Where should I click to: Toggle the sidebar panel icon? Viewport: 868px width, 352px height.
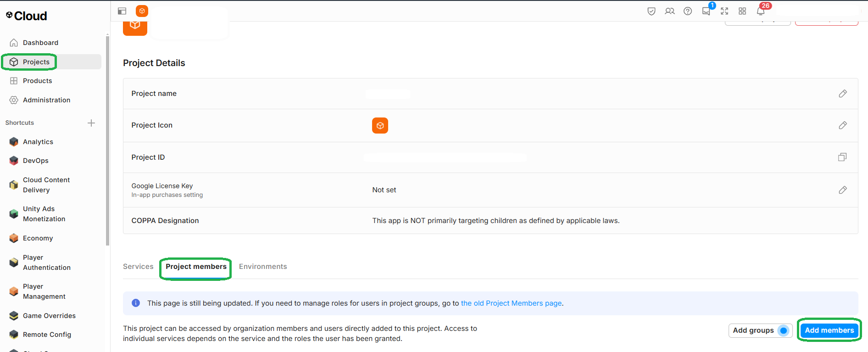click(x=122, y=11)
